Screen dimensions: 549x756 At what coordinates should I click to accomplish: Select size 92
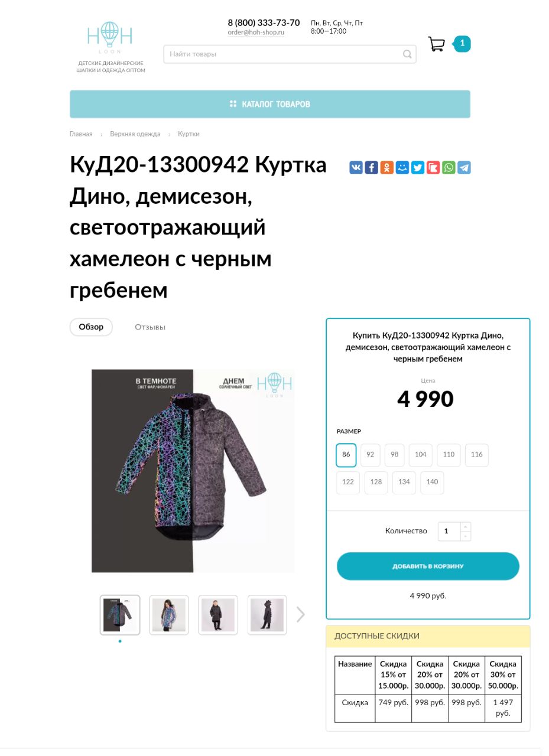pyautogui.click(x=370, y=455)
